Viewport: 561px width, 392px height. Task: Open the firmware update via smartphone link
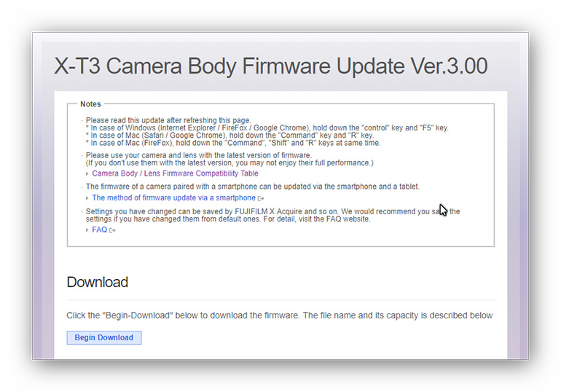click(173, 197)
